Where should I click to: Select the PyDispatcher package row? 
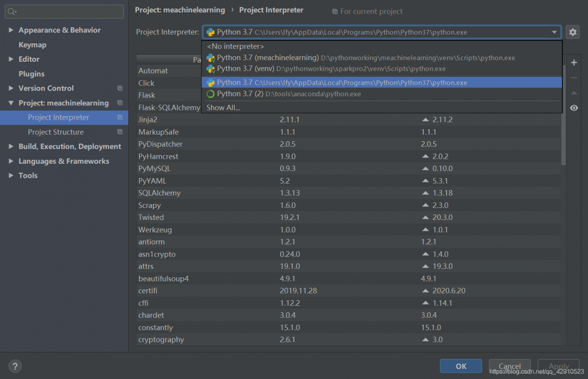click(x=349, y=144)
